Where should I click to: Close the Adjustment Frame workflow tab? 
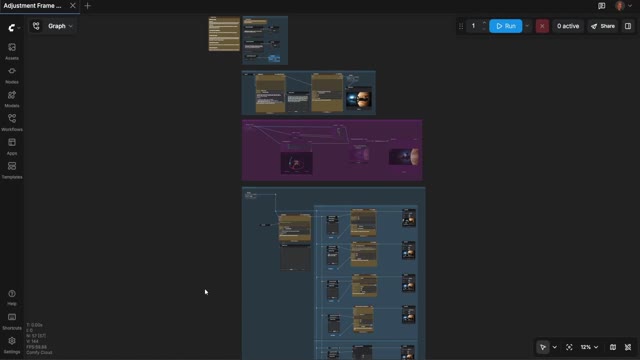[x=73, y=6]
